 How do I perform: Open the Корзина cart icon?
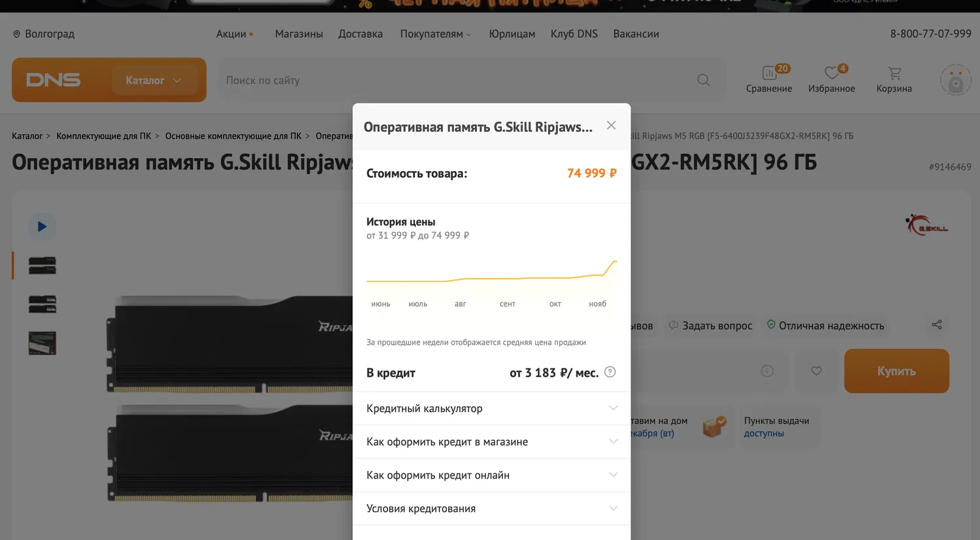point(894,79)
